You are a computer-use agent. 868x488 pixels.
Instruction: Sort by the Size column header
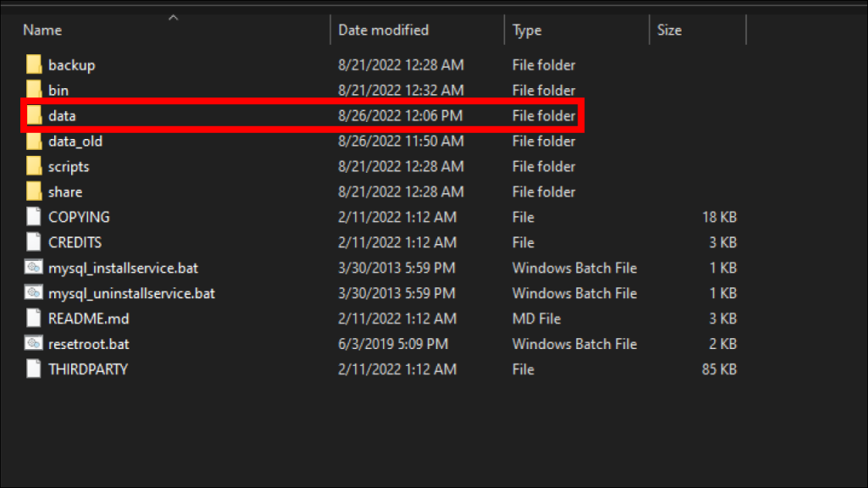pyautogui.click(x=670, y=30)
